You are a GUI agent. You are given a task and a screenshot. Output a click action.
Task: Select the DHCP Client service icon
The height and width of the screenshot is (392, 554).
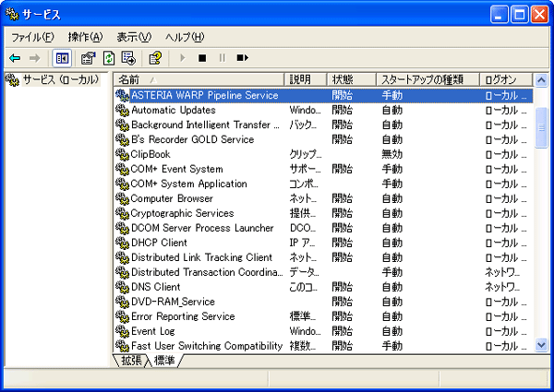tap(122, 243)
